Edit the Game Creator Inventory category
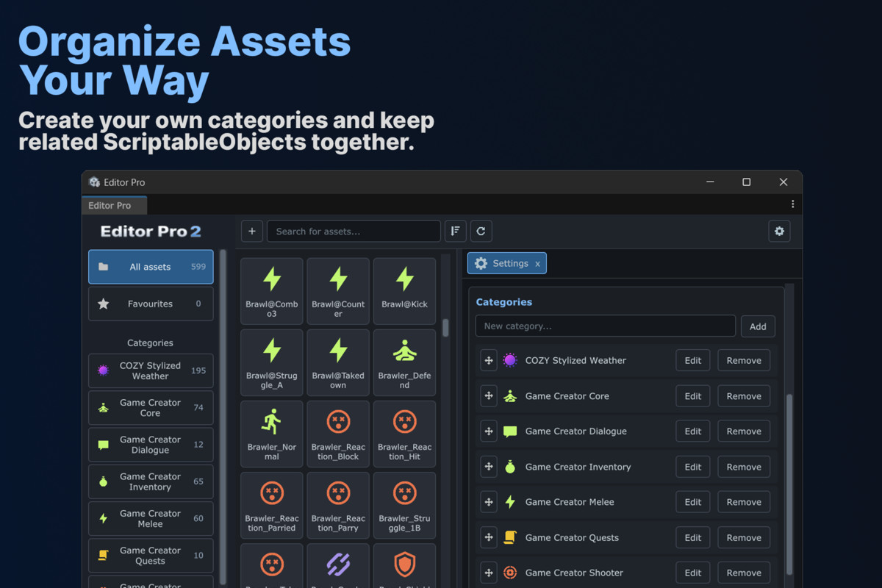This screenshot has width=882, height=588. (693, 466)
